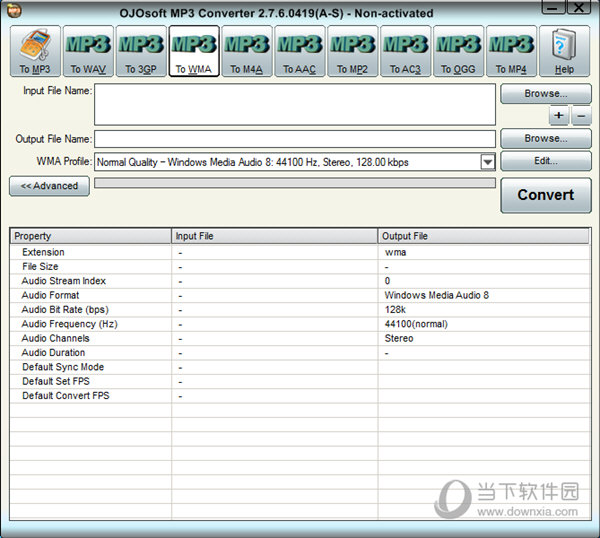
Task: Select the File Size property row
Action: pyautogui.click(x=300, y=267)
